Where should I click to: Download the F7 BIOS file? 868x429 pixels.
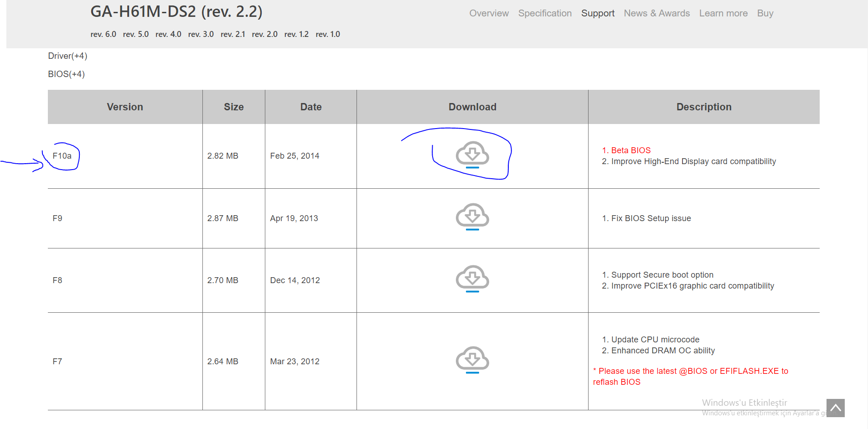[472, 360]
